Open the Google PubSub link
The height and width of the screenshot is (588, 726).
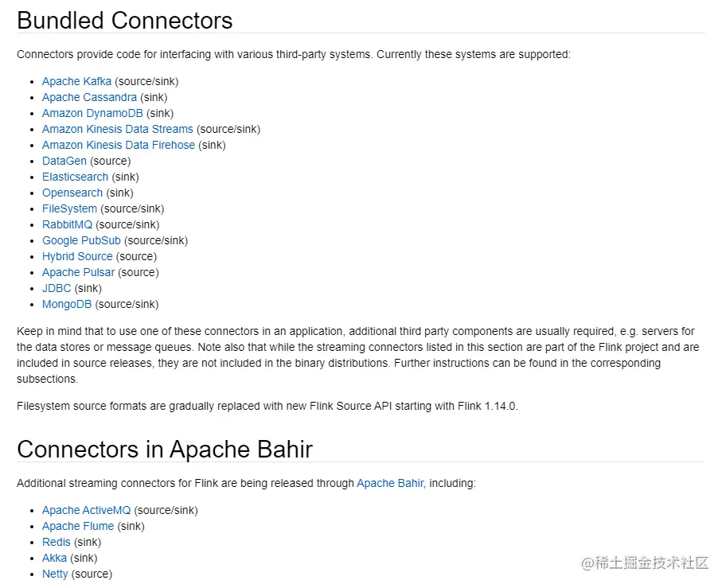pyautogui.click(x=81, y=240)
